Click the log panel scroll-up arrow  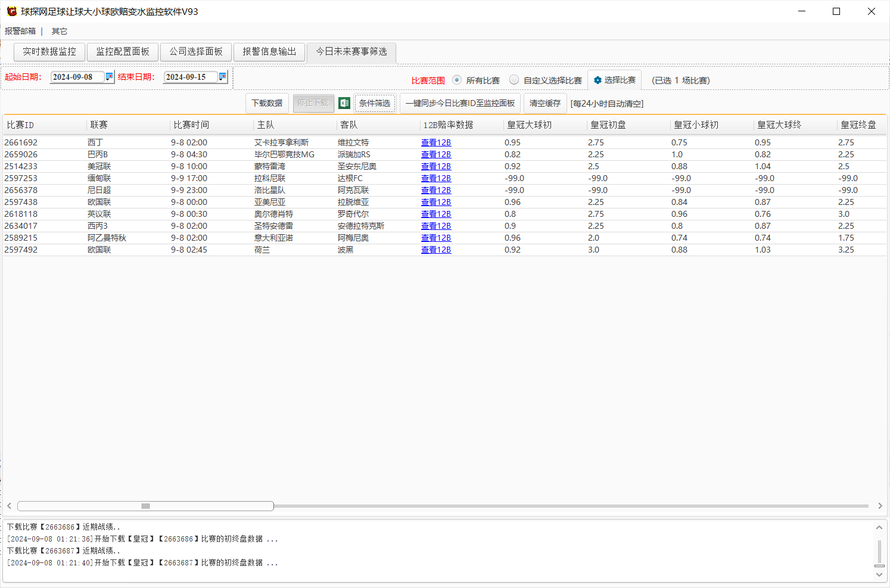(x=879, y=527)
